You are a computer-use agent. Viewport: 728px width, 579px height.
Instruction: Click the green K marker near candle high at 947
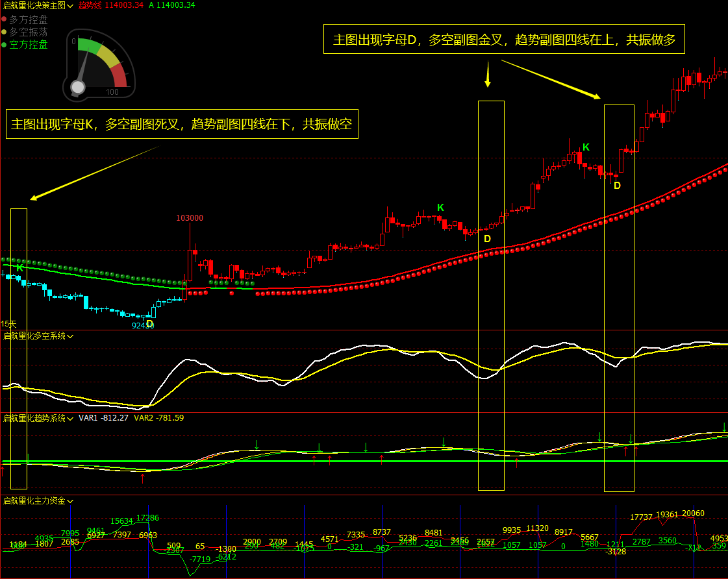[x=440, y=208]
